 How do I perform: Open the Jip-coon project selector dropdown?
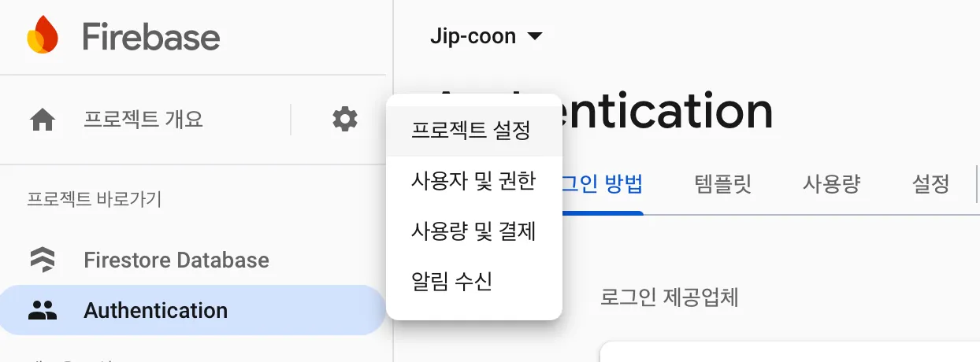pos(486,36)
